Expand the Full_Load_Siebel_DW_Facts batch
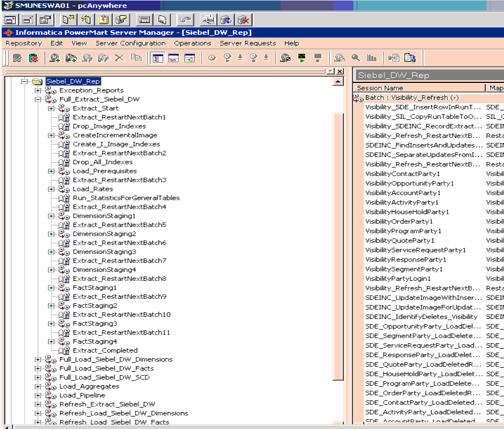 [38, 368]
